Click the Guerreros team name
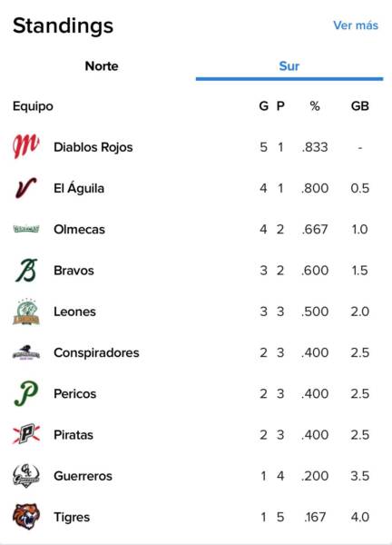This screenshot has height=545, width=392. 83,475
